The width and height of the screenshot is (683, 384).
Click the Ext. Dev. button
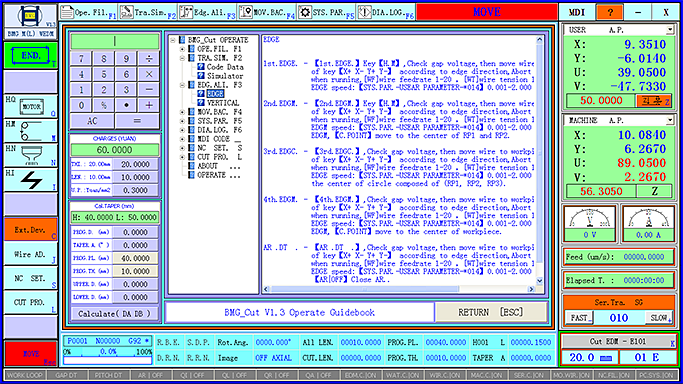[30, 229]
